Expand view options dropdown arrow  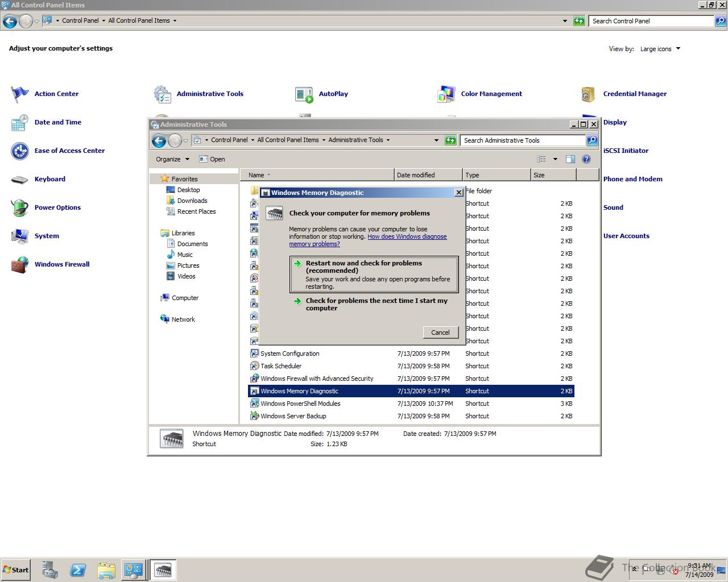click(x=555, y=159)
